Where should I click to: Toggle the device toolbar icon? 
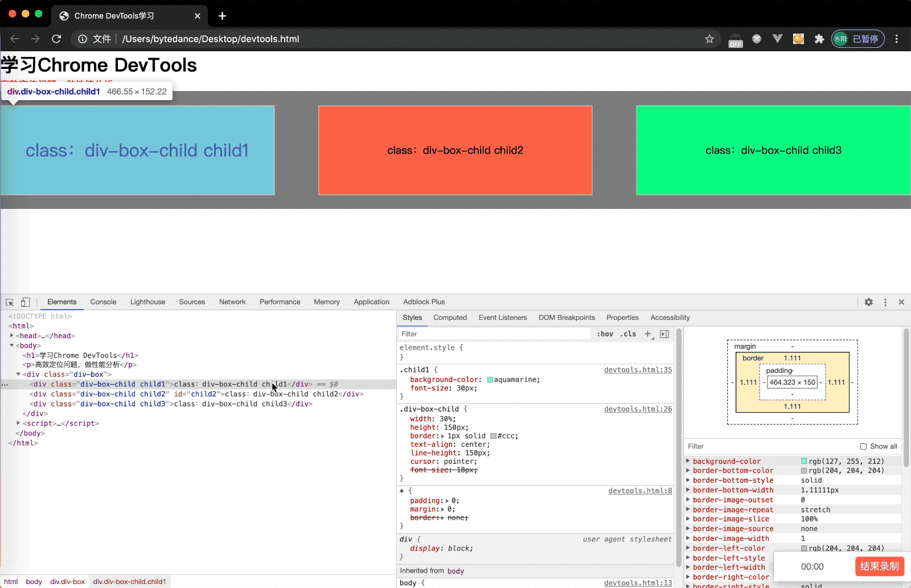pos(25,302)
